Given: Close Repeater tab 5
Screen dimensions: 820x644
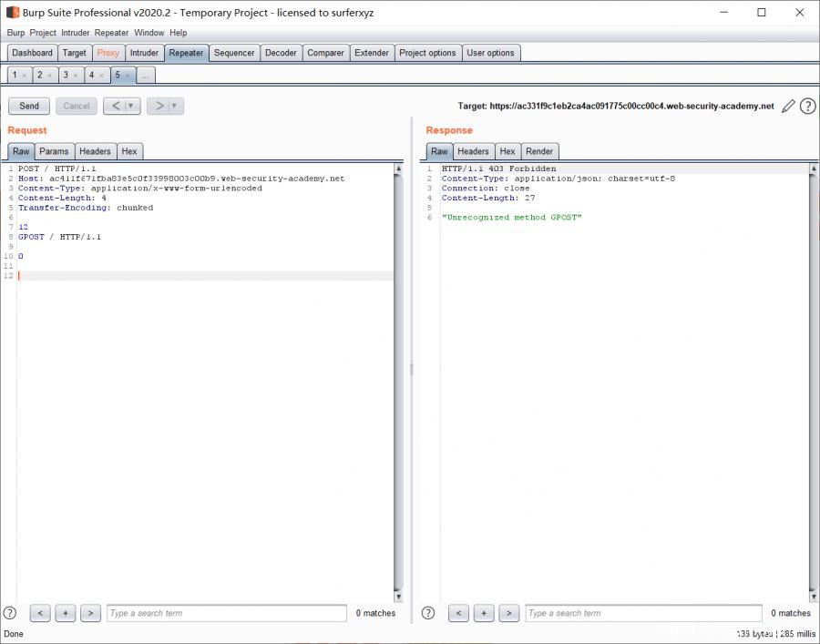Looking at the screenshot, I should [x=128, y=76].
